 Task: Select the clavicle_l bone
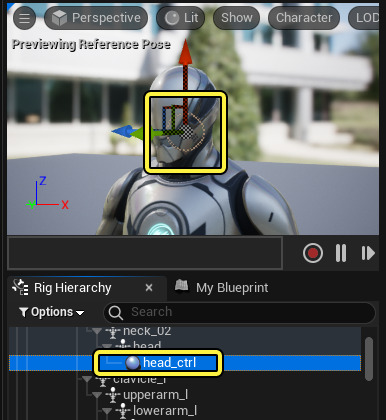pos(140,379)
